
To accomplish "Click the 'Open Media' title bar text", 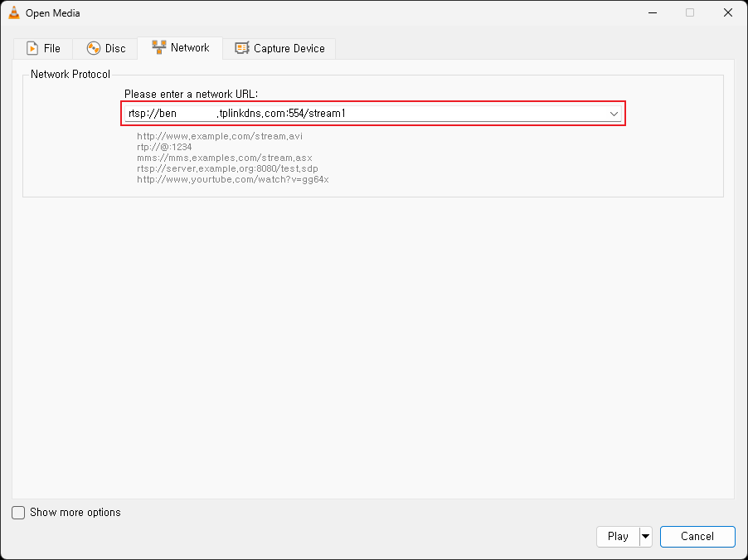I will pyautogui.click(x=53, y=13).
